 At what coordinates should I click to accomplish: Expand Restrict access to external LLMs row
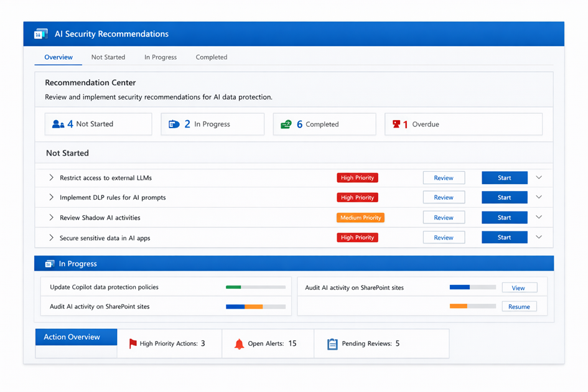51,178
